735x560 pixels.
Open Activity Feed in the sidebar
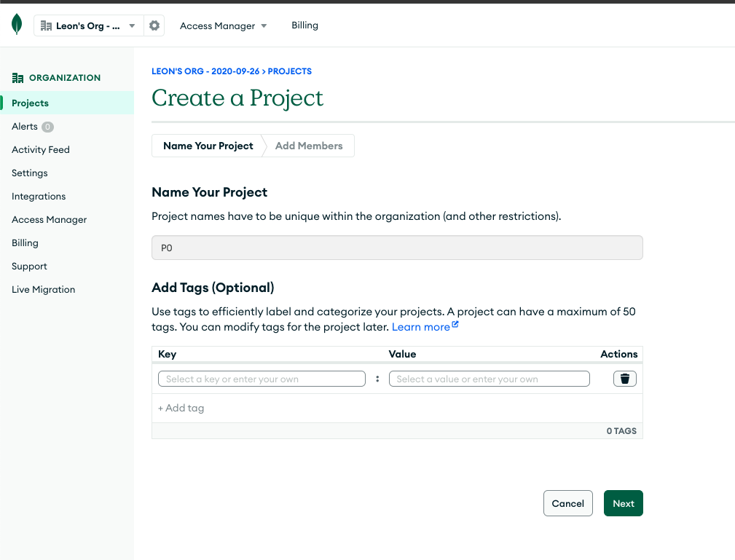click(x=41, y=150)
